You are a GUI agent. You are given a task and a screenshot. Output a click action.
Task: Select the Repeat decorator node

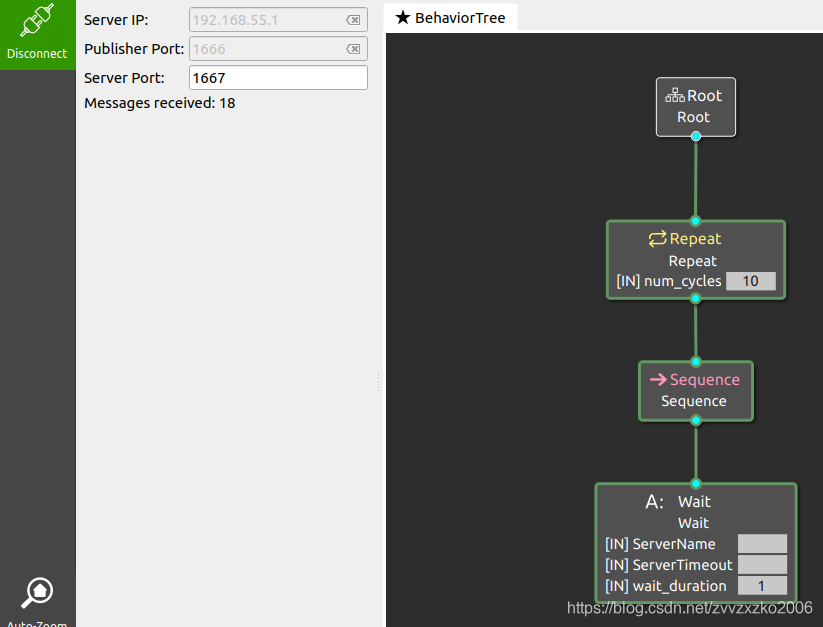tap(695, 260)
